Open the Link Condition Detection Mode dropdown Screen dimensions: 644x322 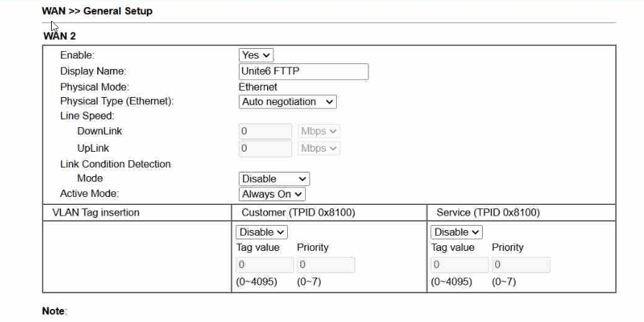274,179
